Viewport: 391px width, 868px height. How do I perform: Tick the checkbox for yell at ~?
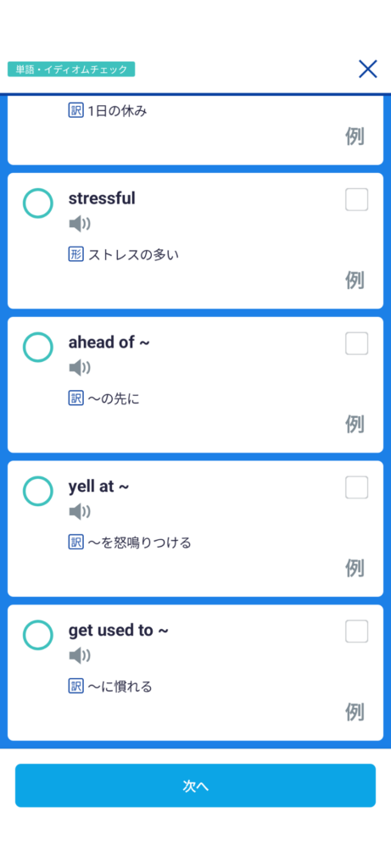[357, 487]
